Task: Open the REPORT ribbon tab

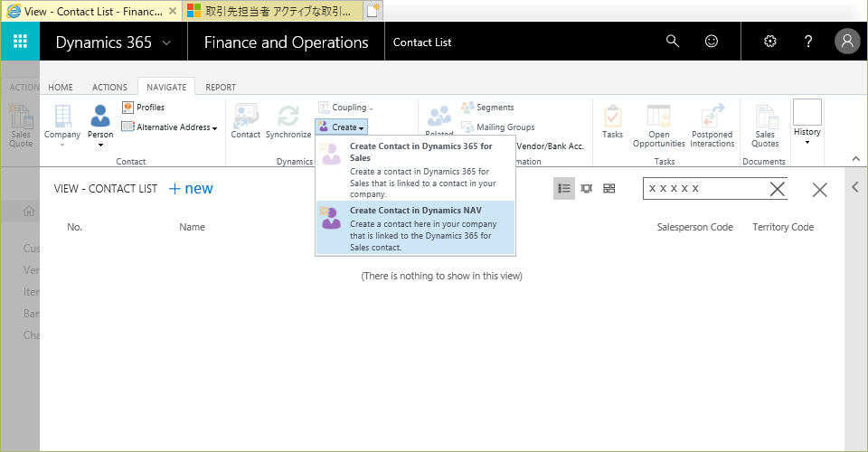Action: click(x=221, y=88)
